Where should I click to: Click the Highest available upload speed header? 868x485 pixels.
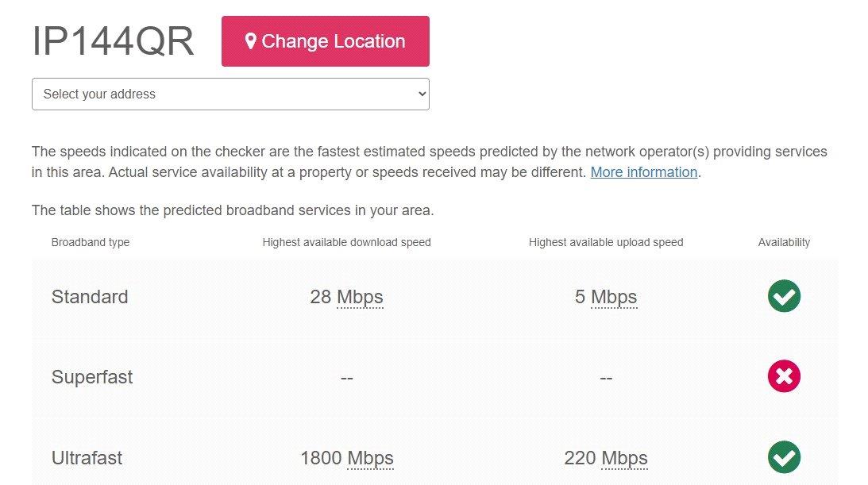[606, 242]
